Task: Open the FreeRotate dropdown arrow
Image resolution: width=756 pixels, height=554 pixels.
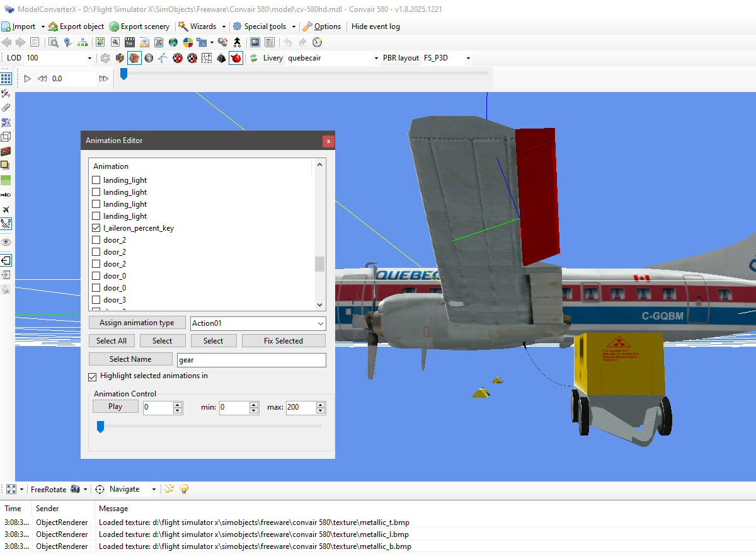Action: point(85,489)
